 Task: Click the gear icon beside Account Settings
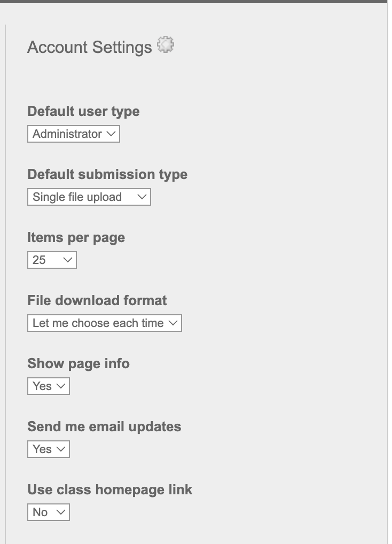point(166,45)
